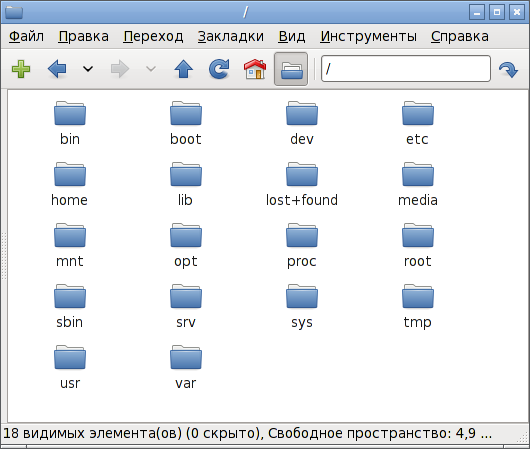Close the file manager window
530x449 pixels.
pyautogui.click(x=517, y=12)
